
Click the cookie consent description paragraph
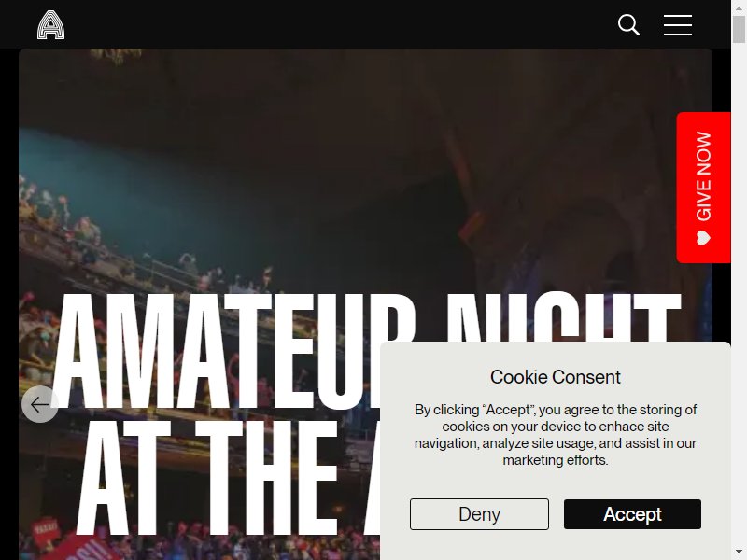coord(556,435)
